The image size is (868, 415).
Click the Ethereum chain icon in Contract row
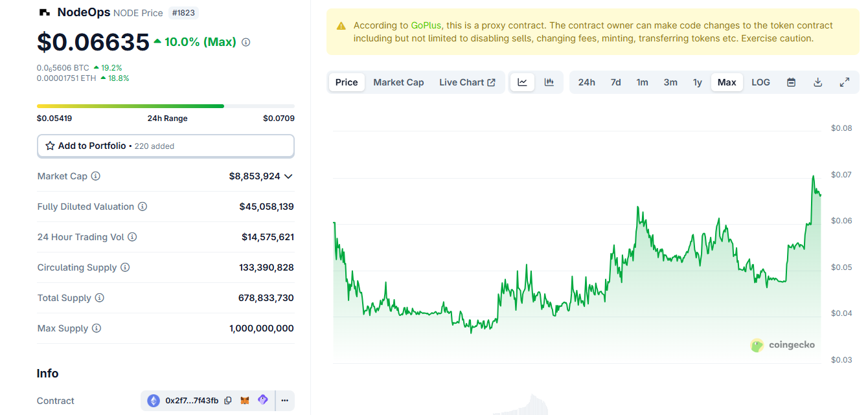click(x=154, y=401)
